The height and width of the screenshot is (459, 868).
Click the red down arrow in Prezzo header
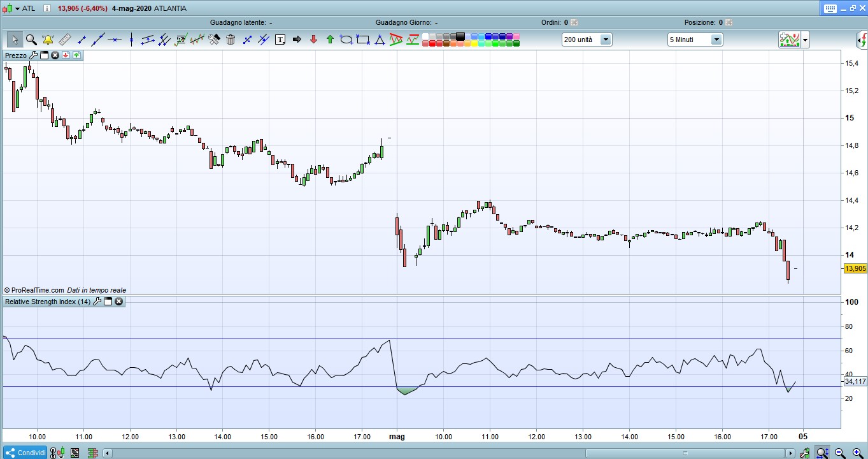66,55
